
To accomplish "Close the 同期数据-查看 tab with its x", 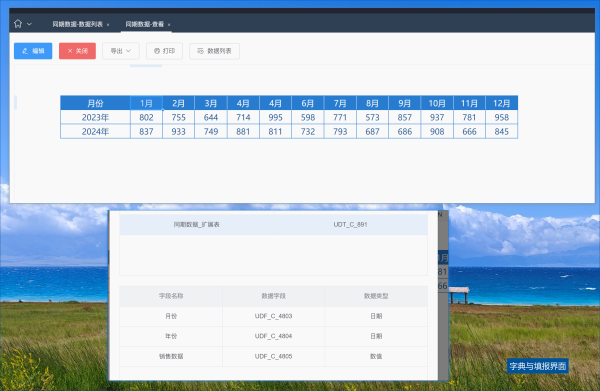I will click(169, 24).
